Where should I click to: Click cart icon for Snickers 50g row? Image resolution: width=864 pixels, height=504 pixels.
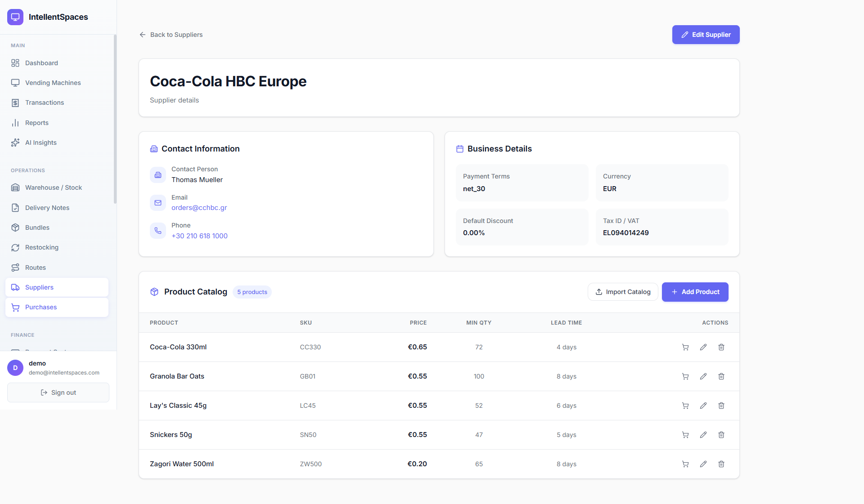point(685,435)
